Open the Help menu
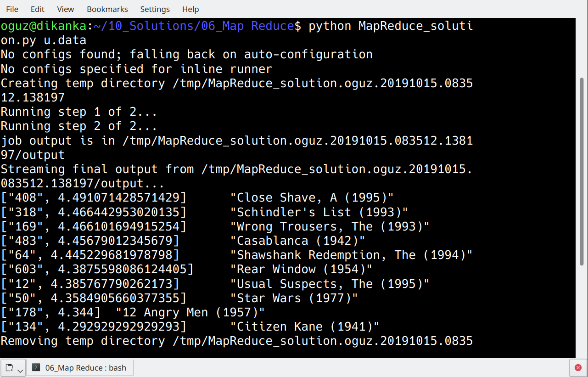 [x=190, y=9]
